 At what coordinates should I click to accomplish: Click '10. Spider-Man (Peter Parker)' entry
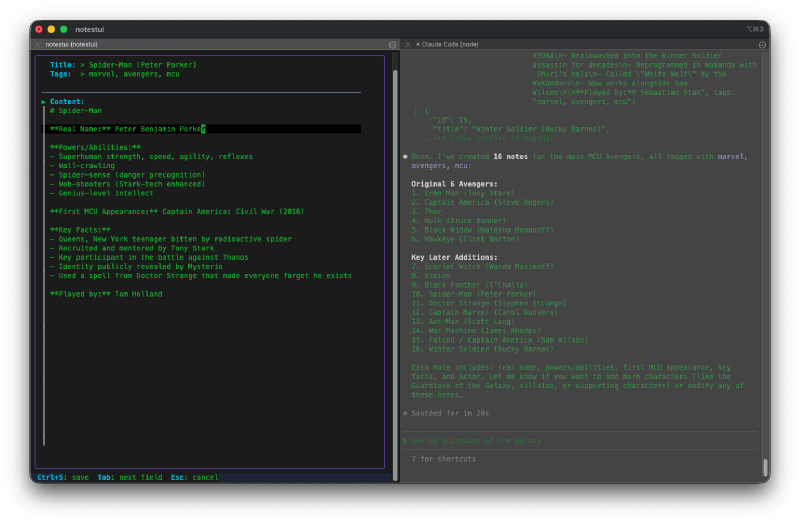[x=473, y=294]
